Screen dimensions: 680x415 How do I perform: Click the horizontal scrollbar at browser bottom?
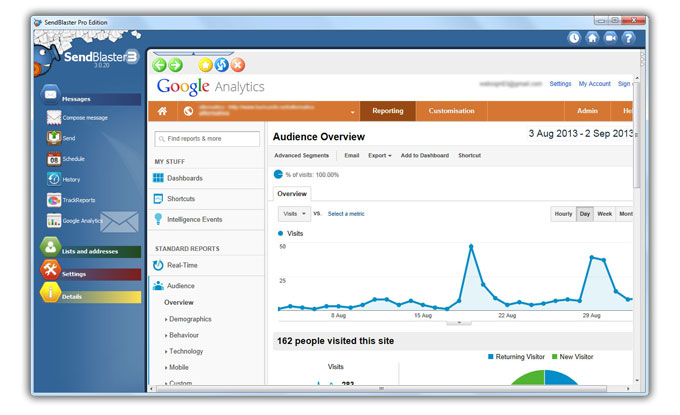click(381, 389)
